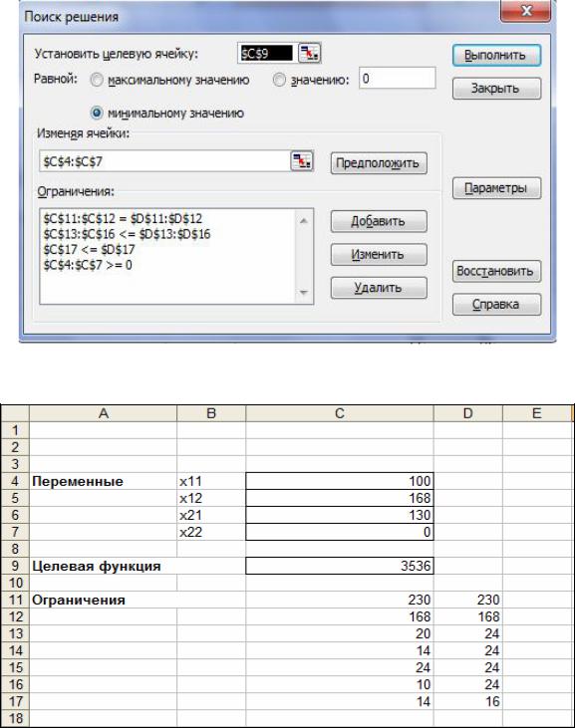This screenshot has width=575, height=728.
Task: Click cell D11 with value 230
Action: (x=468, y=600)
